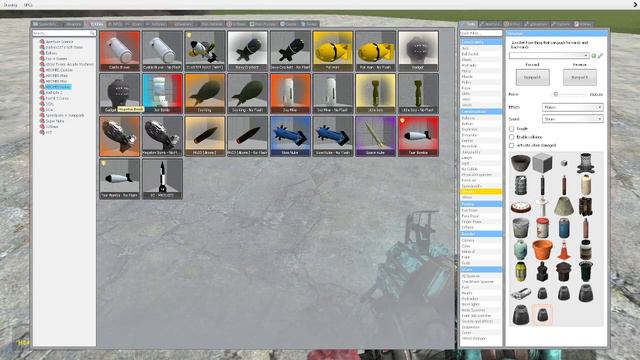Viewport: 640px width, 360px height.
Task: Select the metal bucket model thumbnail
Action: point(521,228)
